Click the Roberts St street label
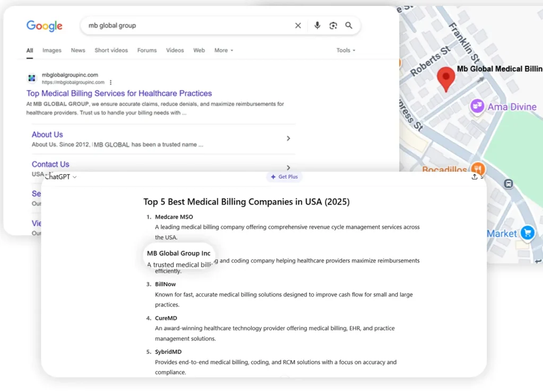This screenshot has height=392, width=543. click(431, 61)
